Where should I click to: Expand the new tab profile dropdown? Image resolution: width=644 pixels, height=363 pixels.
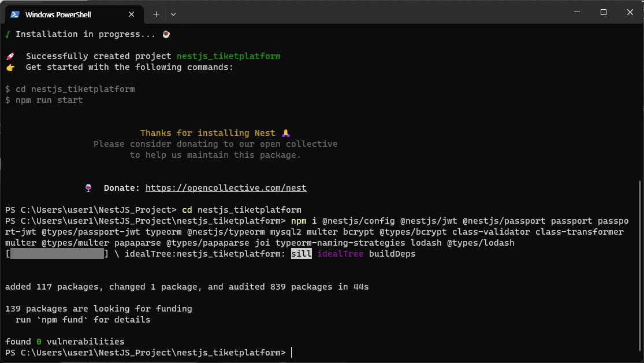coord(173,14)
